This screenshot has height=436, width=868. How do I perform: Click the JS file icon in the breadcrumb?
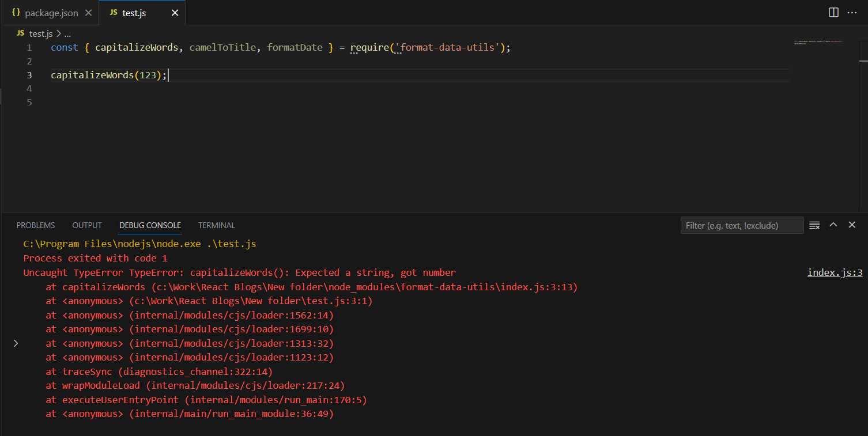click(x=21, y=34)
